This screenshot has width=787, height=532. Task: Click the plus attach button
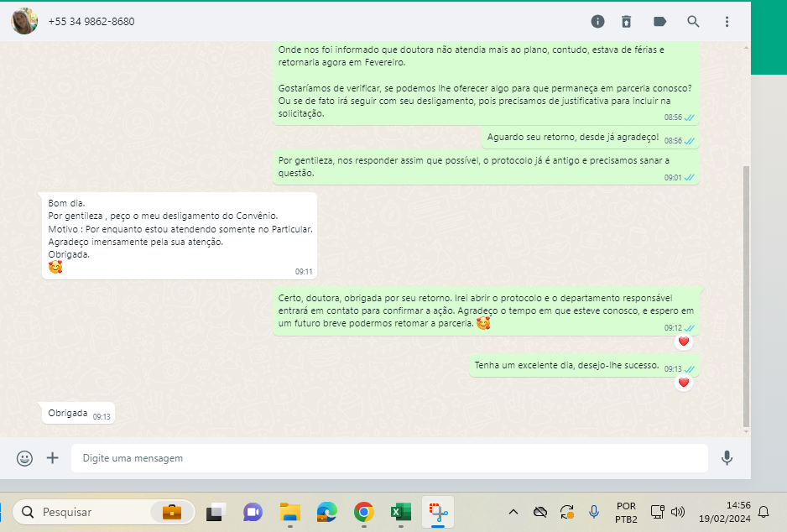pyautogui.click(x=52, y=457)
